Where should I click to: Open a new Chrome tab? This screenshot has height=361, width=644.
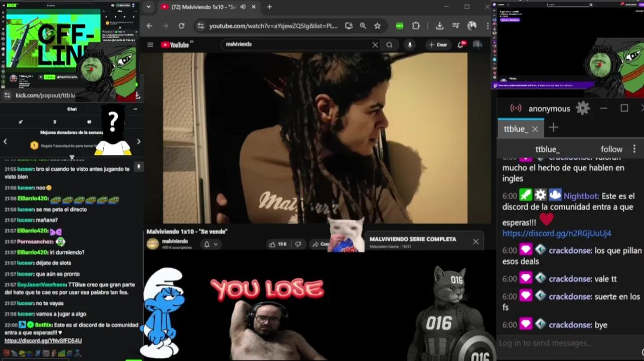tap(269, 7)
